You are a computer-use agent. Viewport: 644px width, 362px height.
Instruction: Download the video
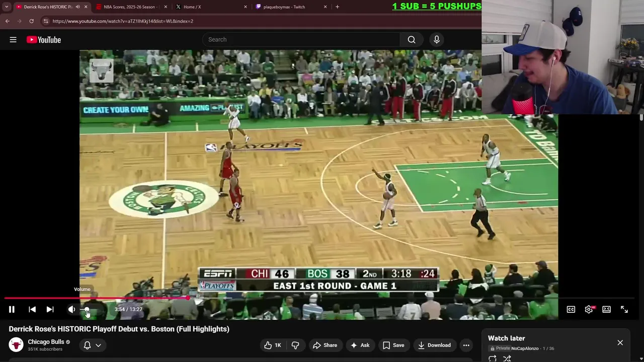click(434, 345)
